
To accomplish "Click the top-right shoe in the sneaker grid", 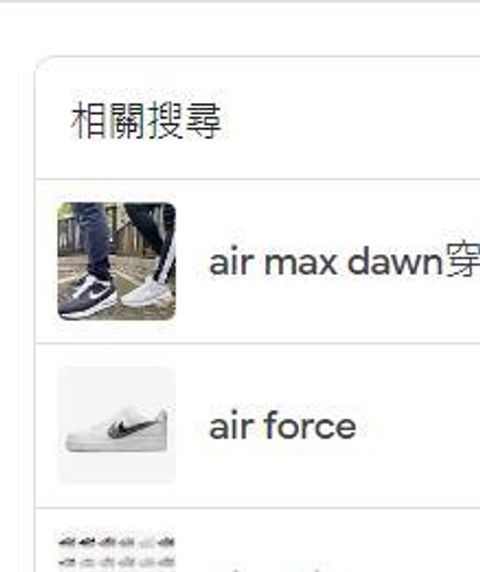I will click(x=168, y=542).
